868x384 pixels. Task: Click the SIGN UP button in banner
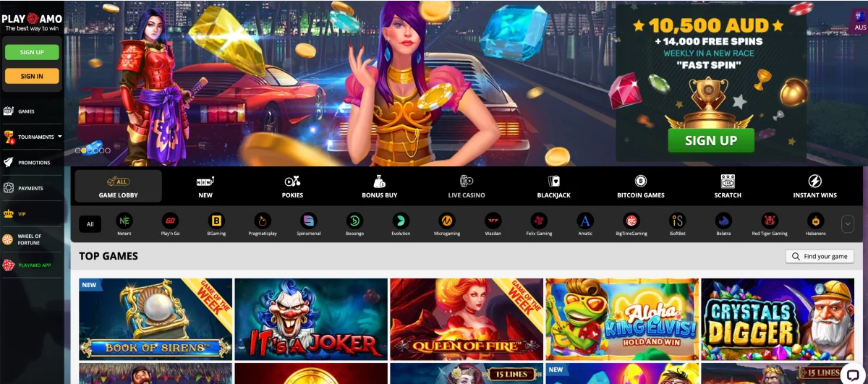(711, 140)
